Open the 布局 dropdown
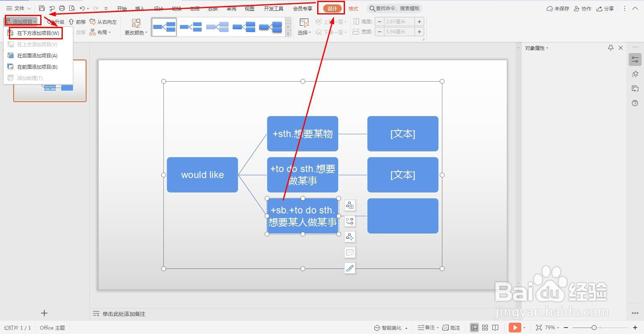This screenshot has width=644, height=334. (100, 32)
